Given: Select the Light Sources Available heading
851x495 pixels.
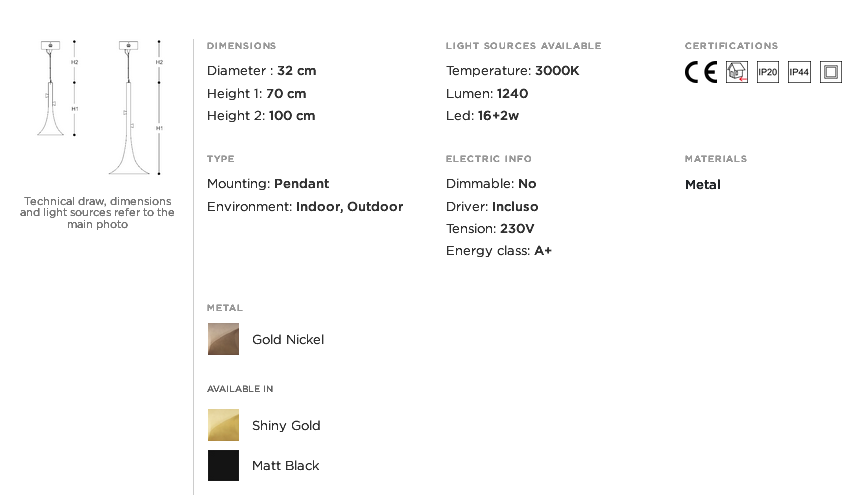Looking at the screenshot, I should (523, 46).
